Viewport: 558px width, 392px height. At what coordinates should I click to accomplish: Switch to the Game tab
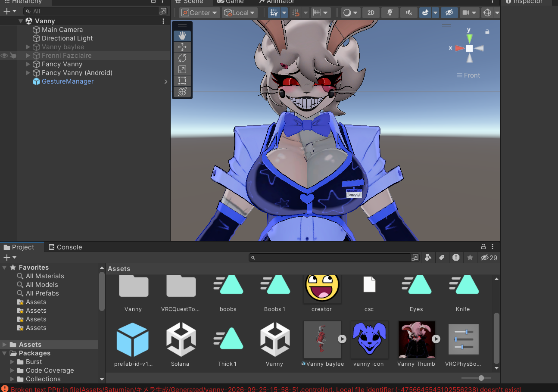coord(231,2)
